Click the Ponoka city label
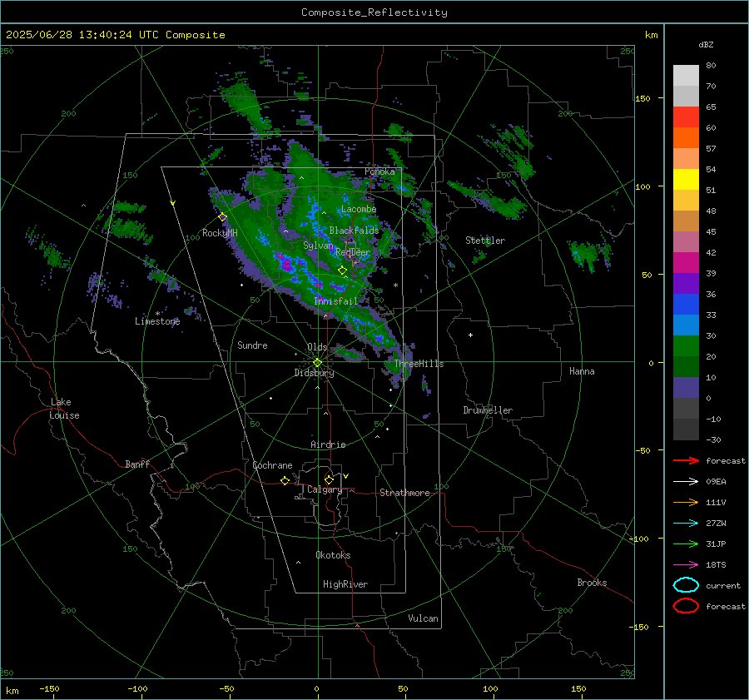The height and width of the screenshot is (700, 749). point(379,171)
